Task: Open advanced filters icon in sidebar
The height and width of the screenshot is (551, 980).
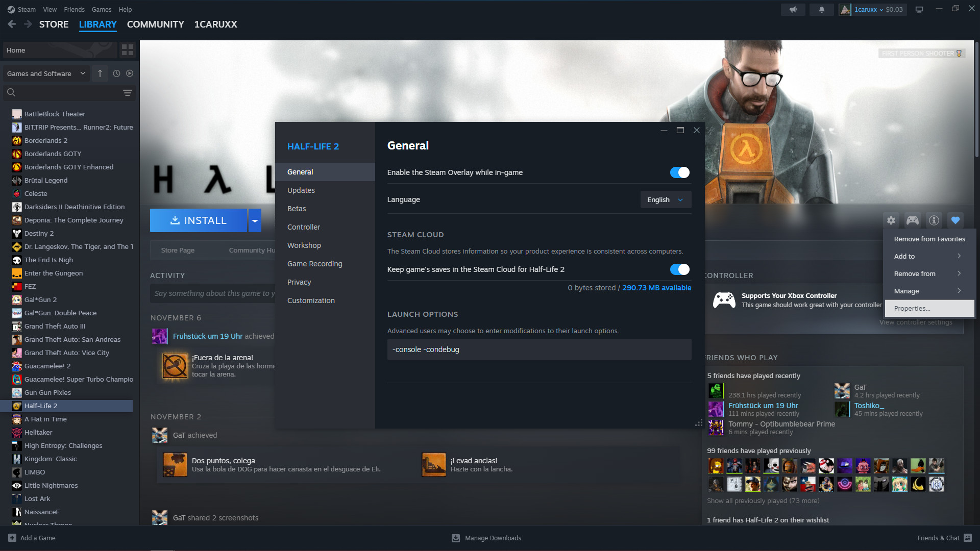Action: pyautogui.click(x=127, y=92)
